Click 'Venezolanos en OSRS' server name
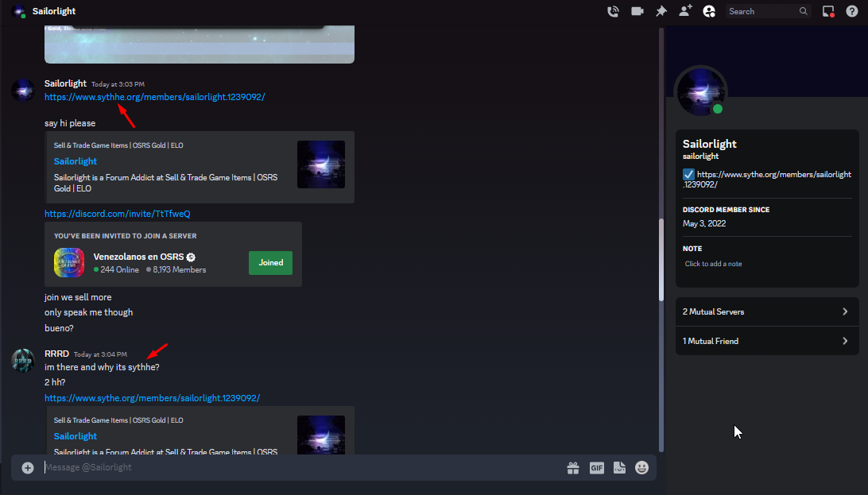The image size is (868, 495). point(138,257)
